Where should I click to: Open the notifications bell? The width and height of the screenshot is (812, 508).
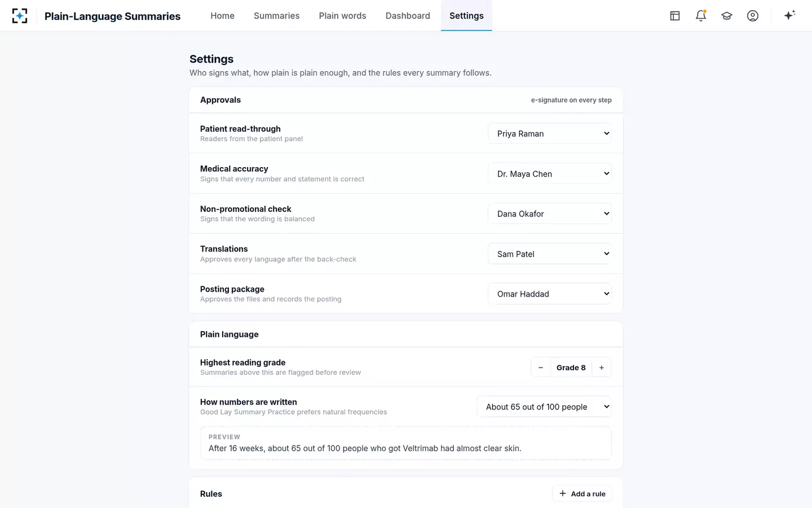coord(701,16)
